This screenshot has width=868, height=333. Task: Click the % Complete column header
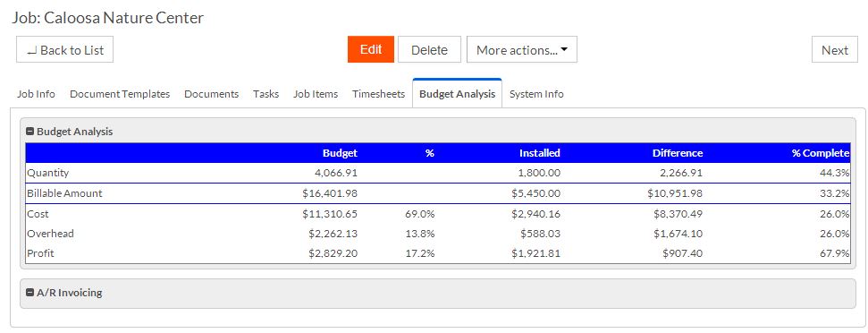(821, 153)
